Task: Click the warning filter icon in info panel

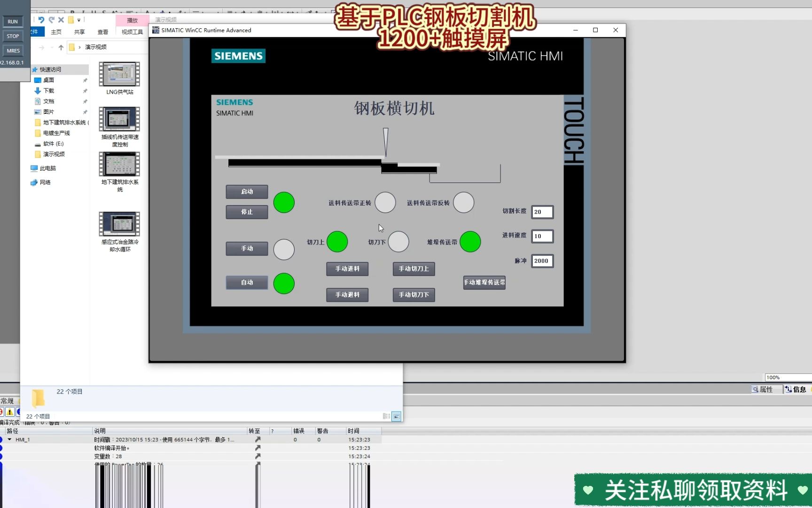Action: click(x=9, y=412)
